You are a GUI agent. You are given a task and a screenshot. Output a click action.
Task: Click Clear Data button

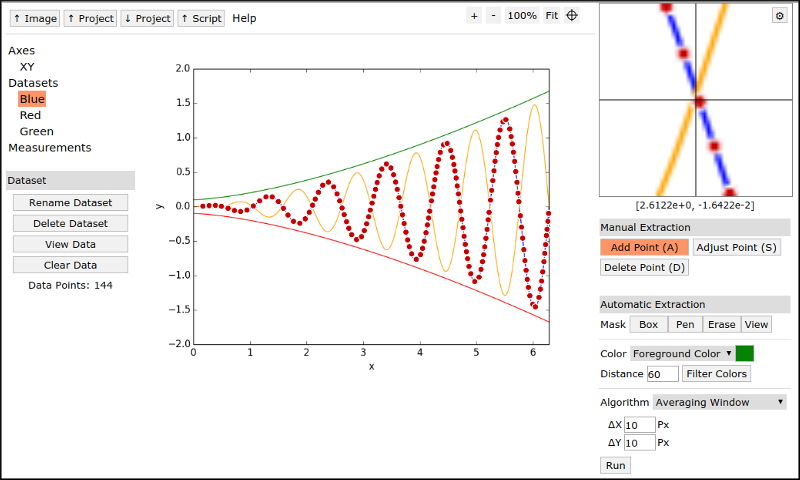pos(70,265)
